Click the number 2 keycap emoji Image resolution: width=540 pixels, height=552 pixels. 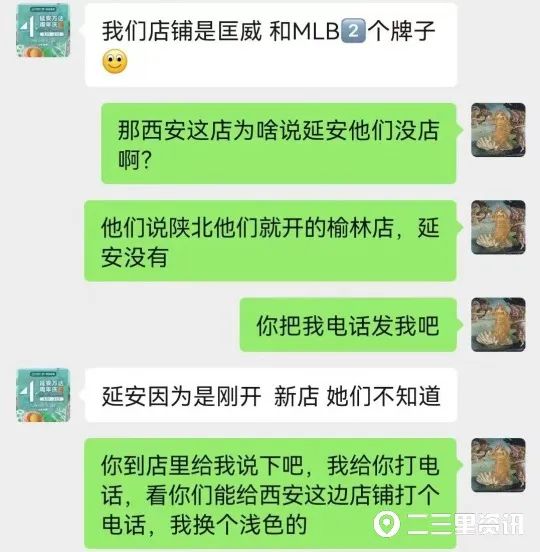(x=353, y=31)
